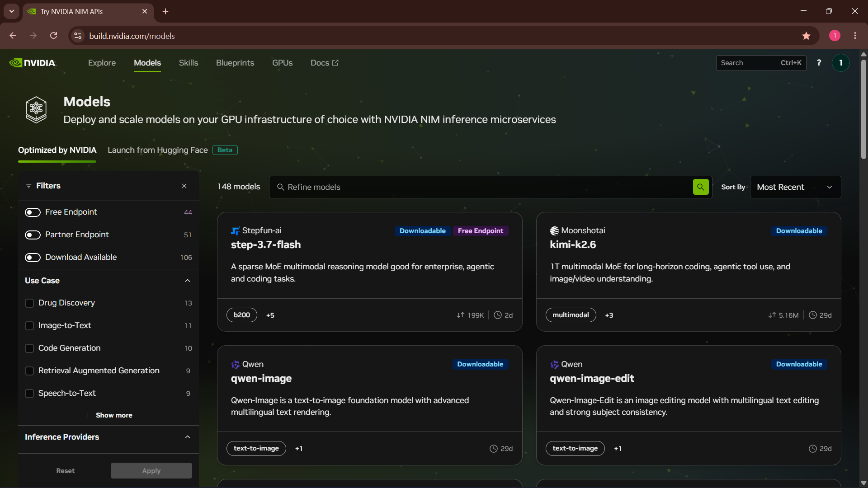Go back to the previous page
This screenshot has width=868, height=488.
tap(13, 36)
